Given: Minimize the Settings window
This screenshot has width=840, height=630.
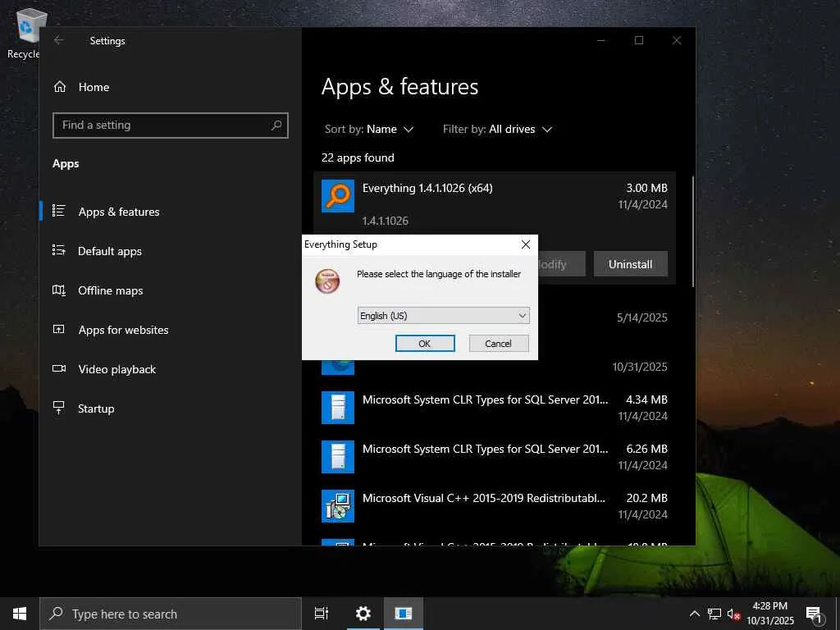Looking at the screenshot, I should (601, 40).
